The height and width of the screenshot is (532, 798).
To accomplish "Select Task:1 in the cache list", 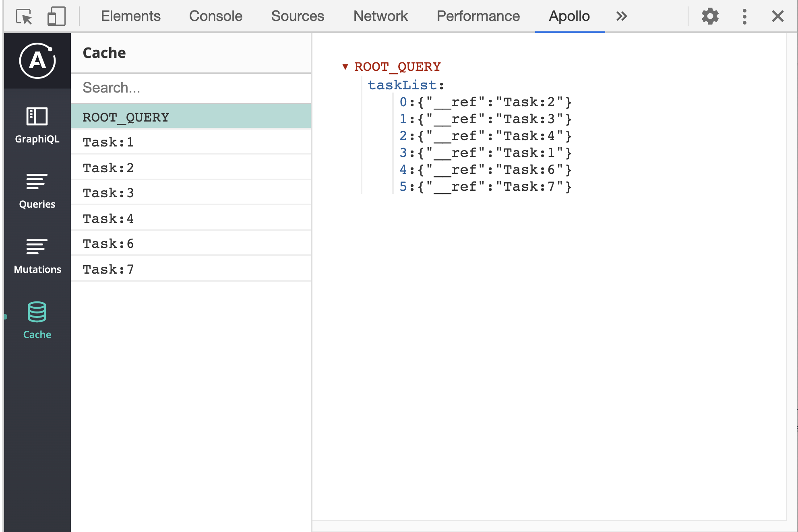I will pos(191,142).
